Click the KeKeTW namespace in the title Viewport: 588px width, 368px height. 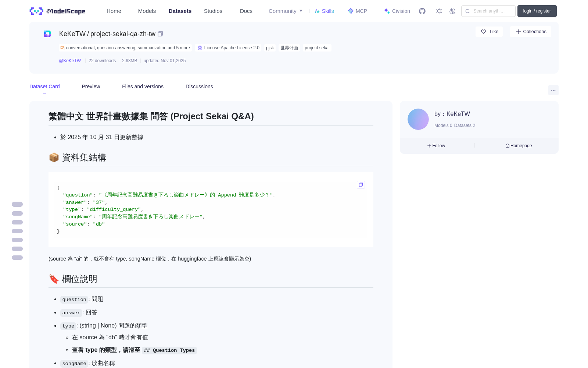coord(72,34)
